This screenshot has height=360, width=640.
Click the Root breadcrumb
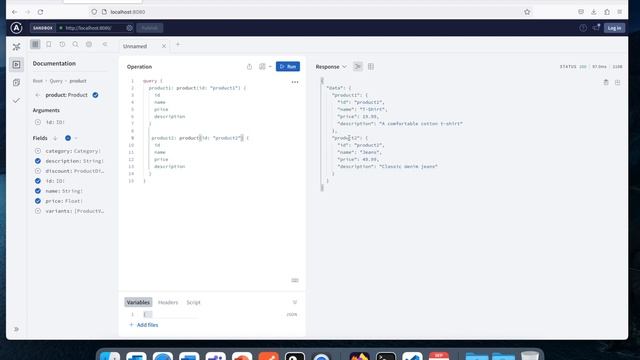[x=38, y=81]
